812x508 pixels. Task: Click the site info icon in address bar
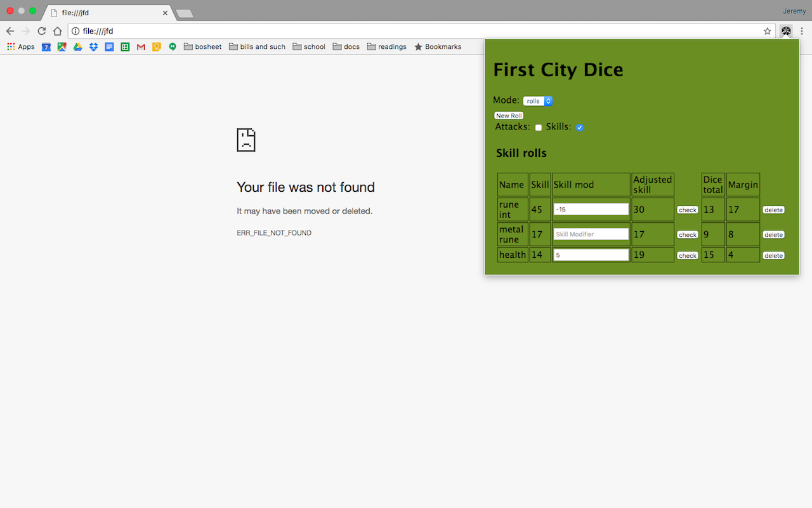point(75,30)
